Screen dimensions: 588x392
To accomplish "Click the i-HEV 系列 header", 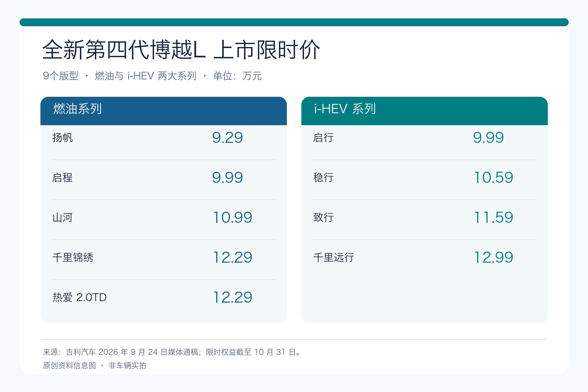I will pos(345,109).
